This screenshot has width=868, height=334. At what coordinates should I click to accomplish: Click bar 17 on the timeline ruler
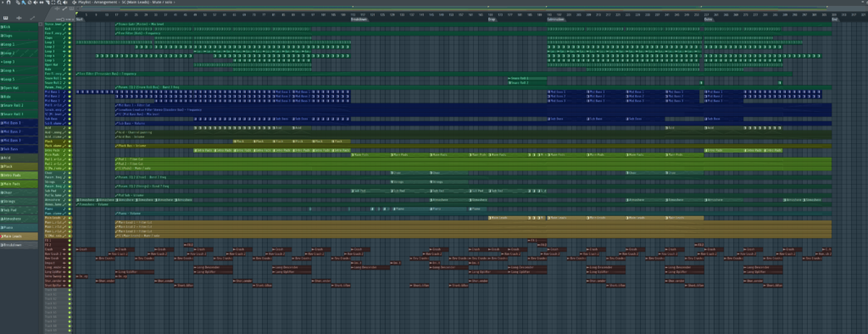pyautogui.click(x=116, y=14)
